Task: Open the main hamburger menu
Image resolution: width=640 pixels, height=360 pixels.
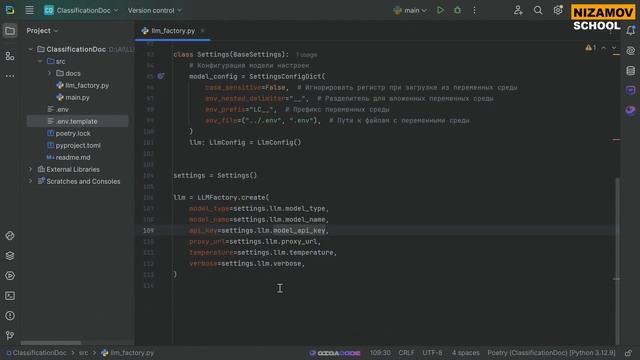Action: (29, 10)
